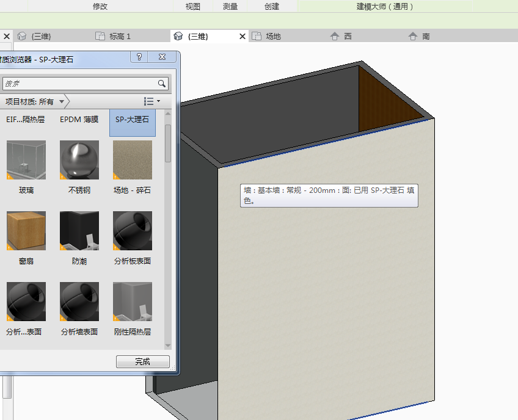The height and width of the screenshot is (420, 518).
Task: Select the 玻璃 glass material thumbnail
Action: [x=26, y=161]
